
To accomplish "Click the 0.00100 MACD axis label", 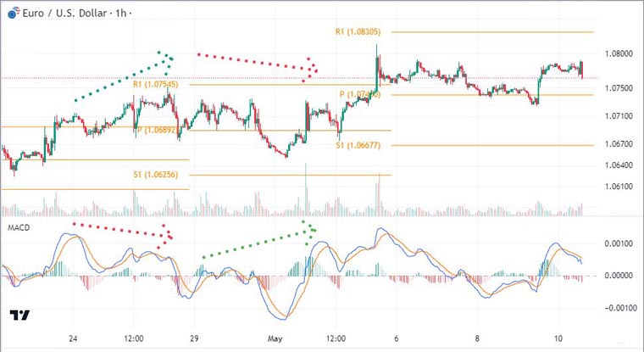I will point(619,243).
